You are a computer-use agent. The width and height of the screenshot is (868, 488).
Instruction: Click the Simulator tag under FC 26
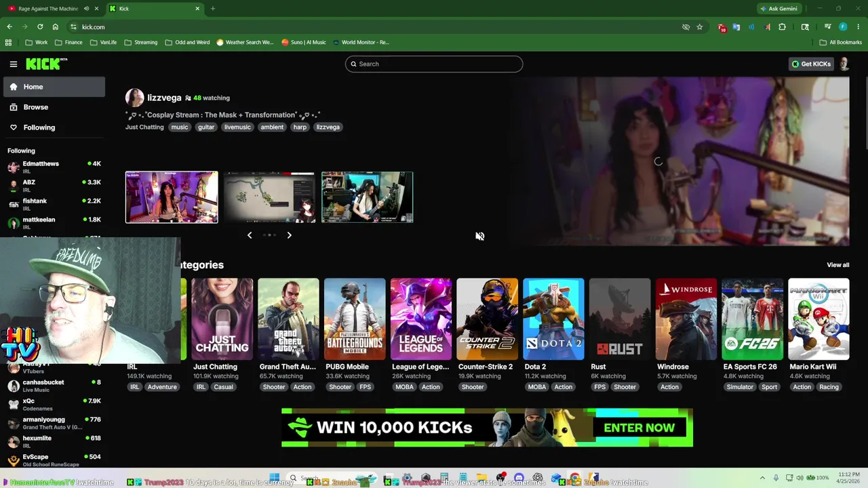pyautogui.click(x=740, y=387)
